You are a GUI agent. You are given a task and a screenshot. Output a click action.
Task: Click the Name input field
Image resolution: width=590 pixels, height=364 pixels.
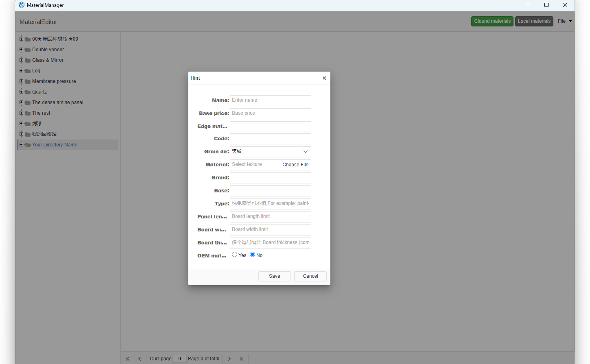tap(270, 100)
